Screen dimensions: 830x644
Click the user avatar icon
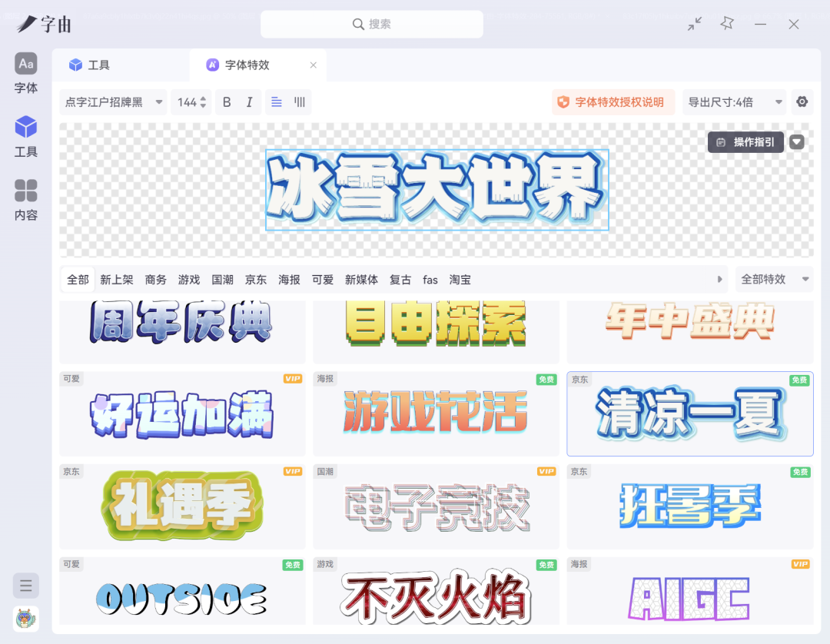coord(26,618)
